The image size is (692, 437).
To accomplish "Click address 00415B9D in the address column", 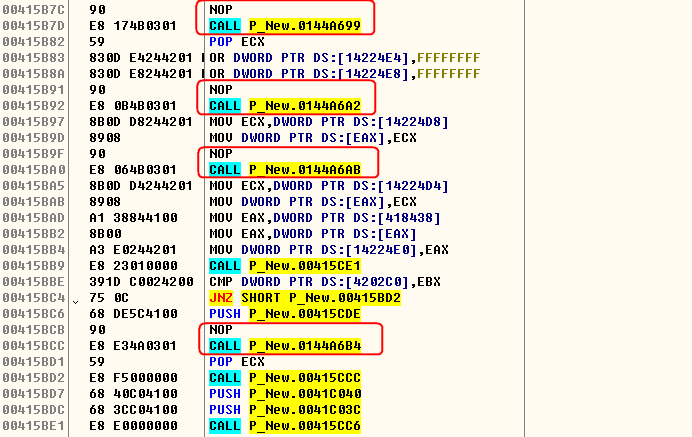I will [33, 138].
